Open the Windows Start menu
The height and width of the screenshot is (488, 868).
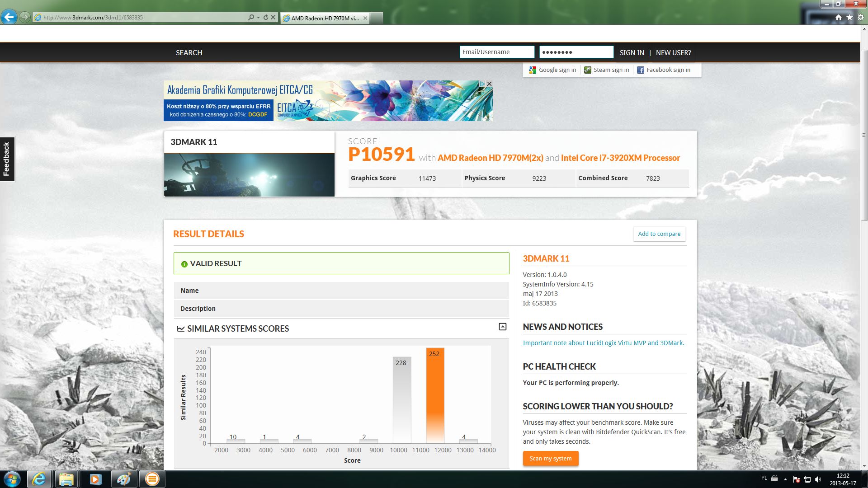pos(12,479)
